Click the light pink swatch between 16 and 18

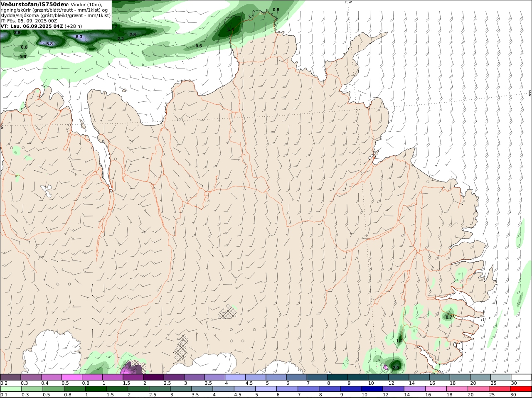(435, 389)
